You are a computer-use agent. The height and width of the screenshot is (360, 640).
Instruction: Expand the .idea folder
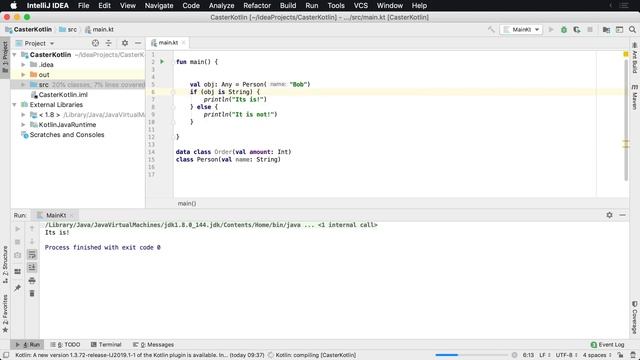pyautogui.click(x=23, y=64)
